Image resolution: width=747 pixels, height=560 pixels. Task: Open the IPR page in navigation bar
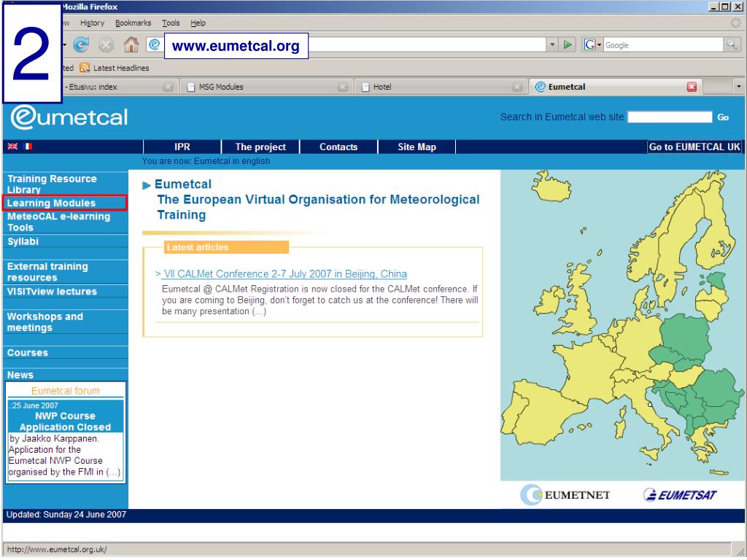[x=182, y=147]
